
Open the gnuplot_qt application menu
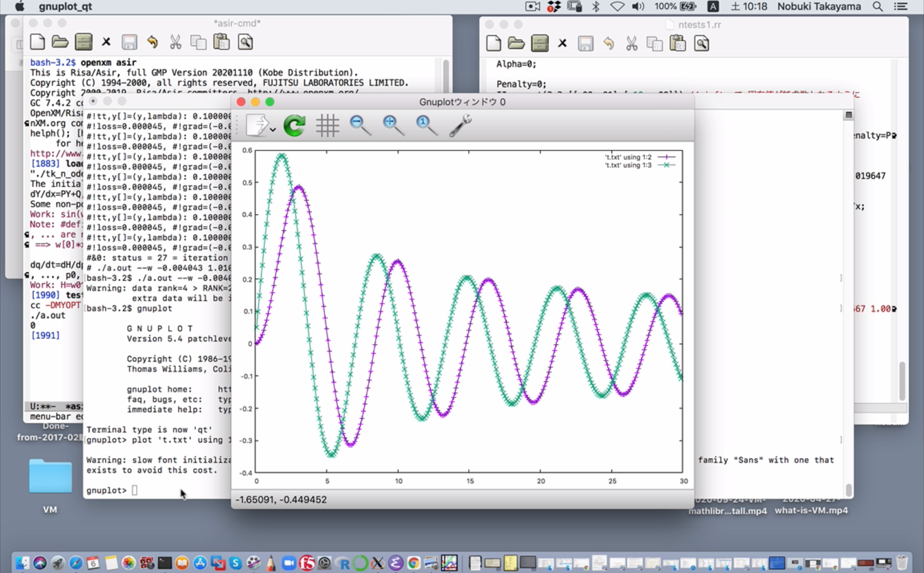[65, 6]
